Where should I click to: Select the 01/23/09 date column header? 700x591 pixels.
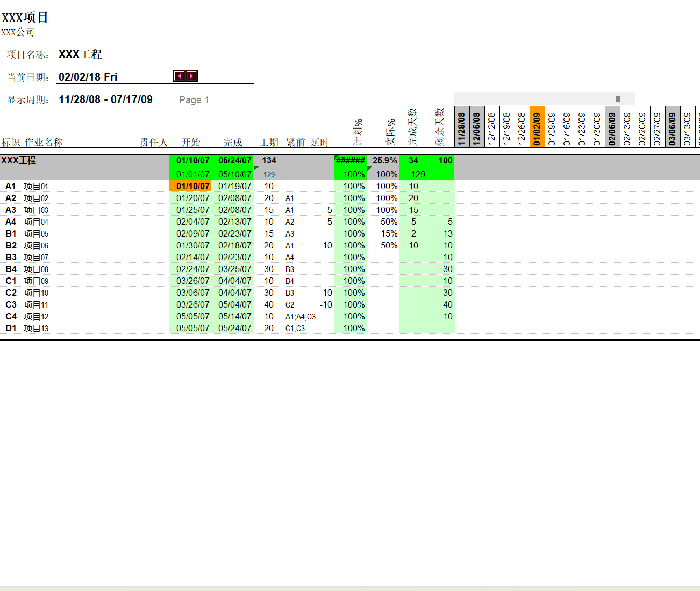point(582,126)
